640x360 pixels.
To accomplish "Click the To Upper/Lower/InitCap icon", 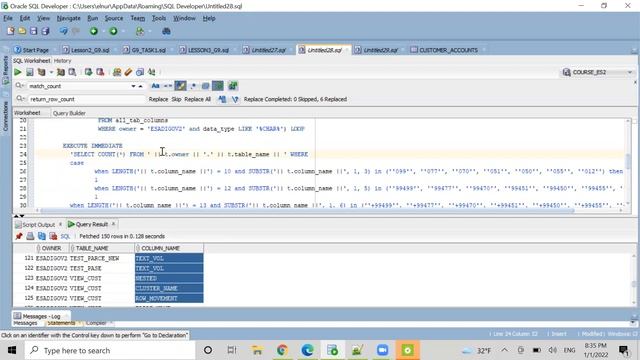I will coord(151,72).
